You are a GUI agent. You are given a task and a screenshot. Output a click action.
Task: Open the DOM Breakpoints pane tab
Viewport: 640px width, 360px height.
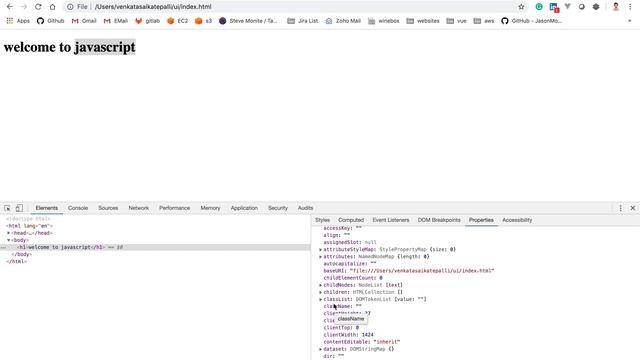pyautogui.click(x=439, y=220)
